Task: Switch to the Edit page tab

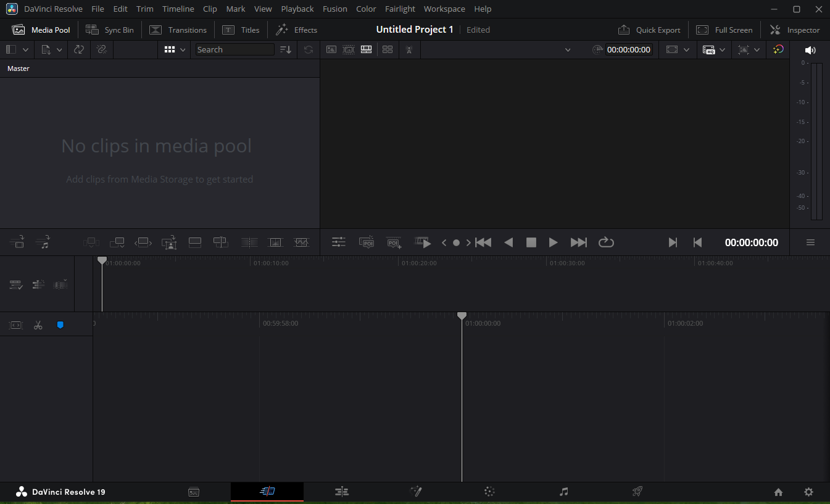Action: (x=342, y=492)
